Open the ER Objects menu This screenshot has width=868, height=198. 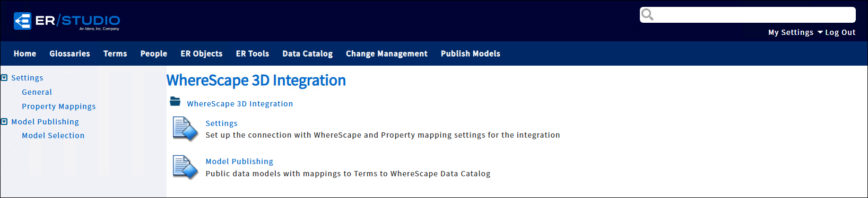tap(202, 53)
